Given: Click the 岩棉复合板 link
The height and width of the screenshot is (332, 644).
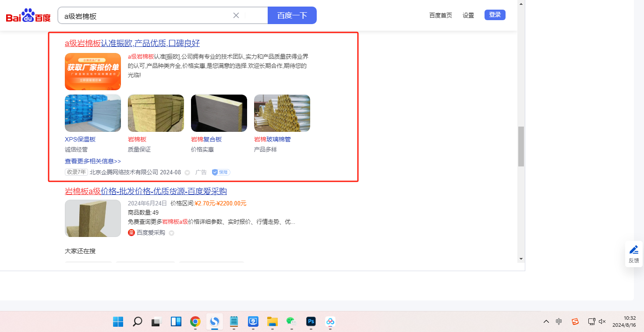Looking at the screenshot, I should 206,139.
